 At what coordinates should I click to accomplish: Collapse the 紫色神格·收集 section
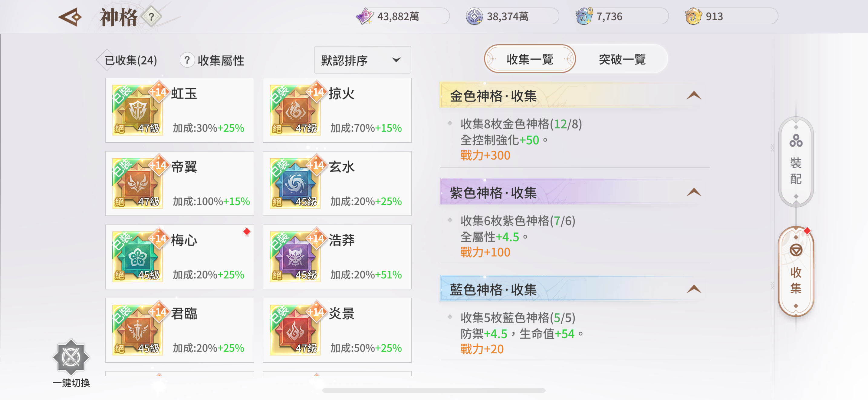coord(693,193)
